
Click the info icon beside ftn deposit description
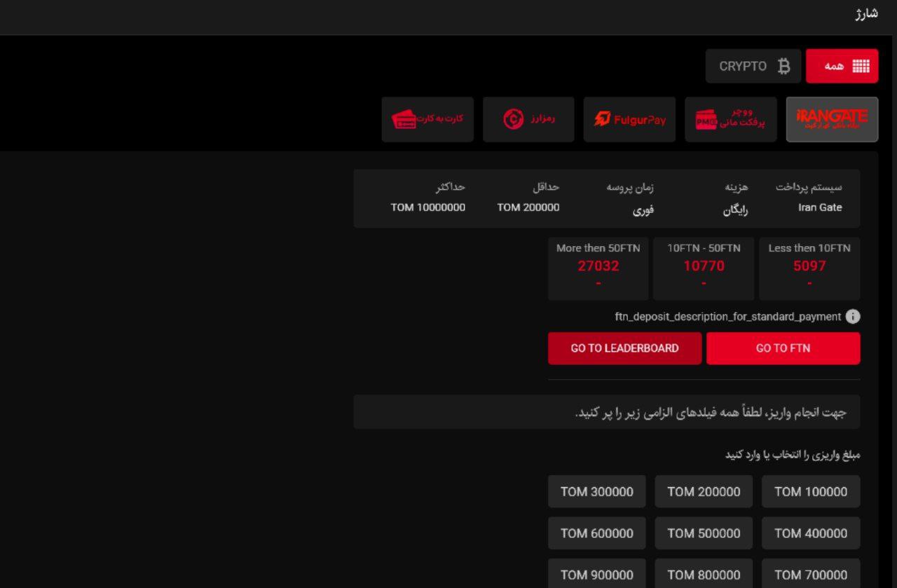coord(852,317)
